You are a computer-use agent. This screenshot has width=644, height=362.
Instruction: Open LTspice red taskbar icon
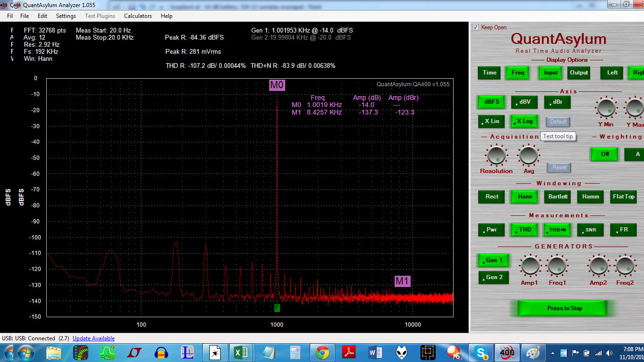tap(135, 352)
